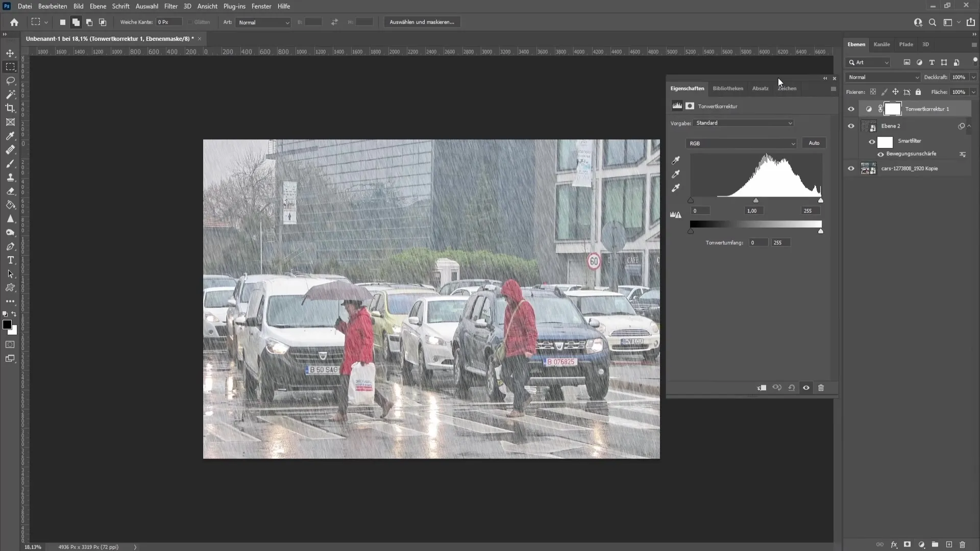
Task: Switch to the Eigenschaften tab
Action: tap(687, 88)
